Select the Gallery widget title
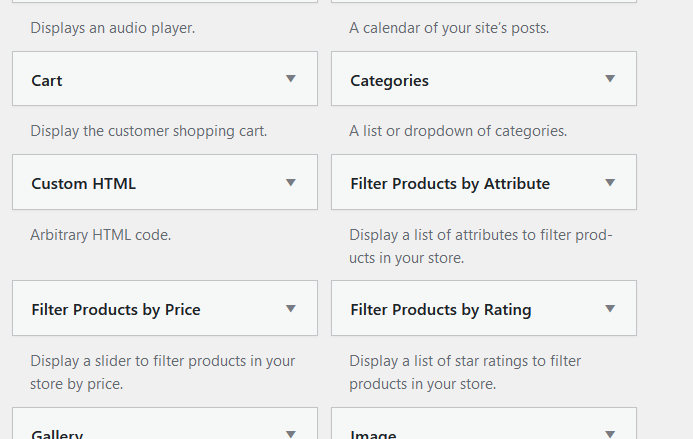 tap(57, 434)
